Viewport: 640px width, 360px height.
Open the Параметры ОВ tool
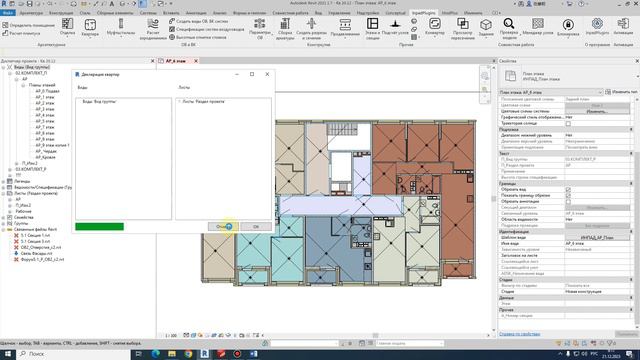coord(260,29)
